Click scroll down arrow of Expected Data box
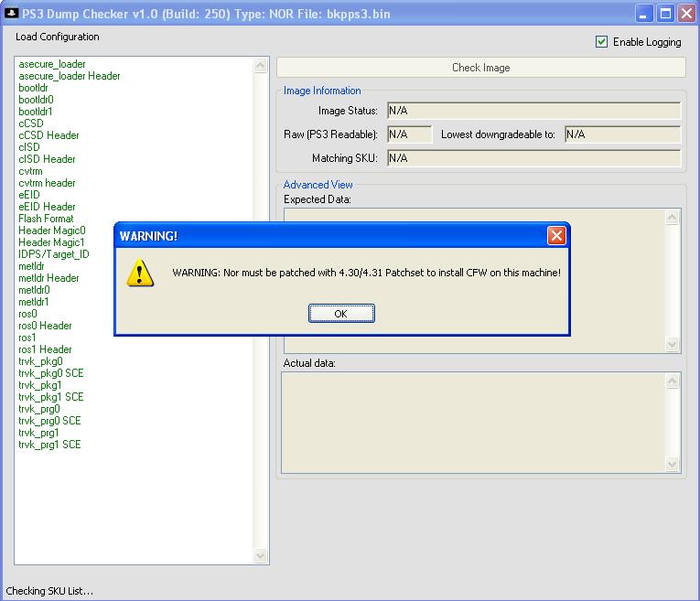 click(673, 344)
